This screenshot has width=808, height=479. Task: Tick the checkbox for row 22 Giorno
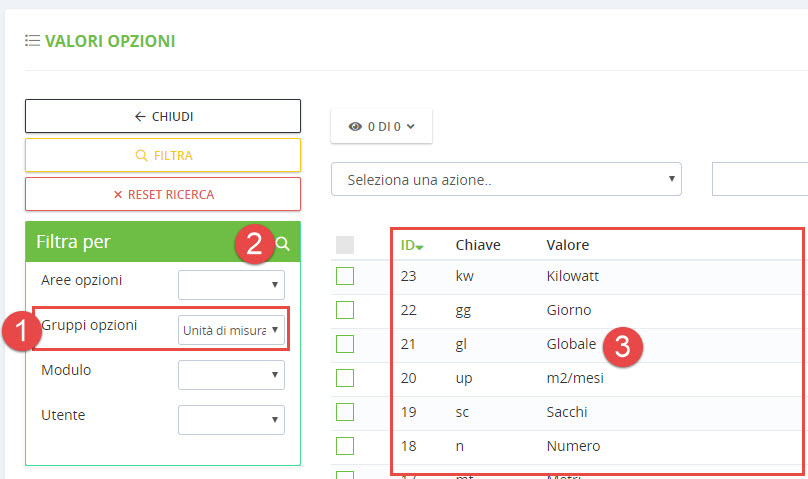tap(345, 310)
